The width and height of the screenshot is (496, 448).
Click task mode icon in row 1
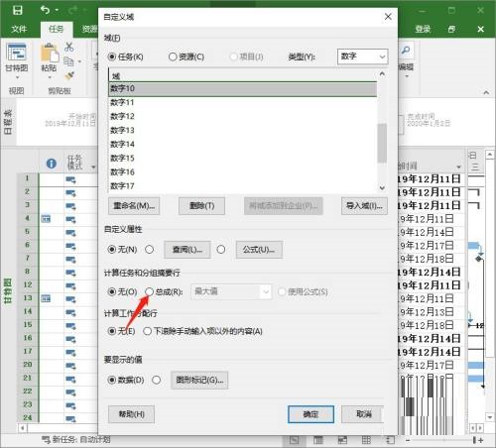(x=70, y=179)
